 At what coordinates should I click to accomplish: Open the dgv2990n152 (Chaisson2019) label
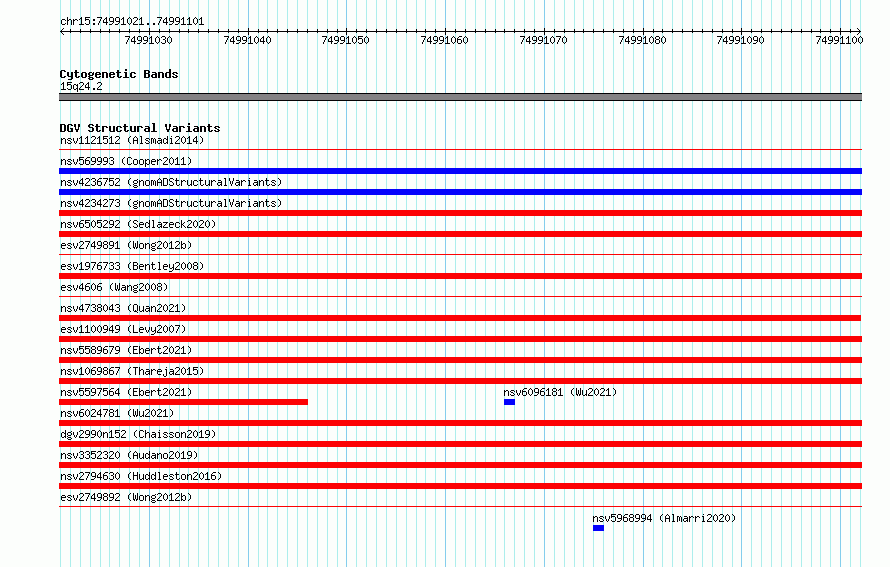138,434
